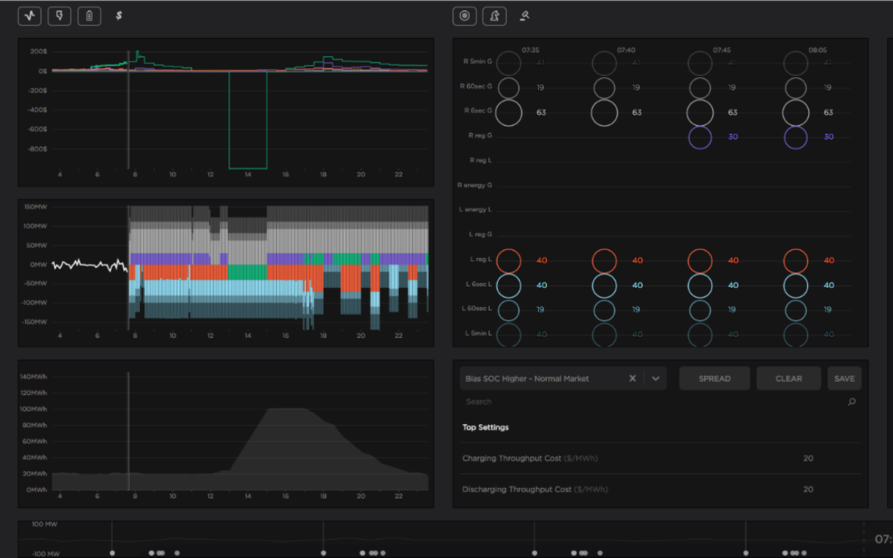Click the L energy L row label
Viewport: 893px width, 558px height.
tap(476, 210)
